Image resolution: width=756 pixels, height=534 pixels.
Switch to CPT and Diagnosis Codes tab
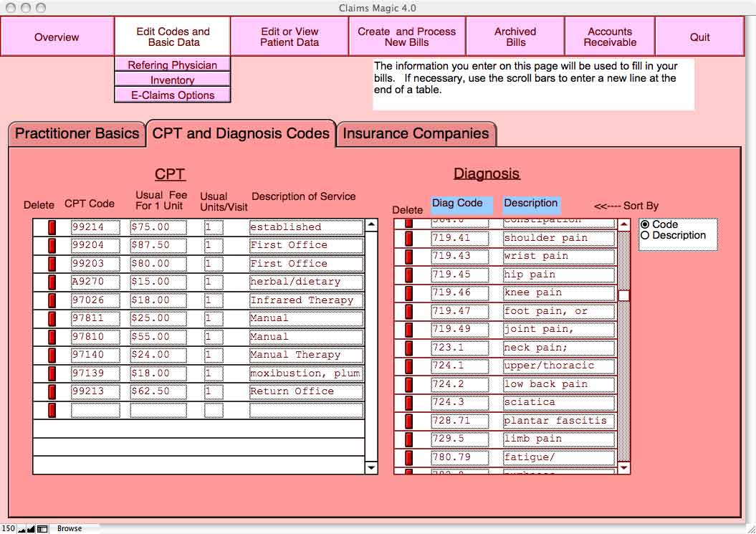(241, 133)
